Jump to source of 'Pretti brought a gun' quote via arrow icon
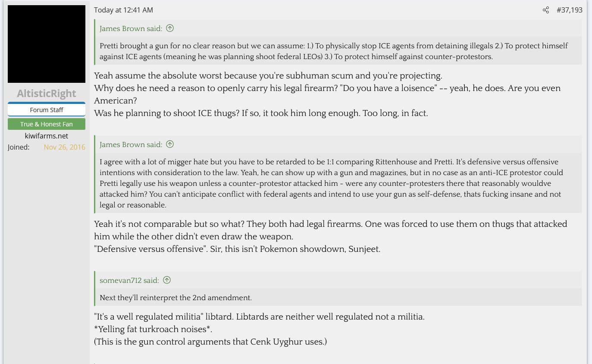 point(170,28)
